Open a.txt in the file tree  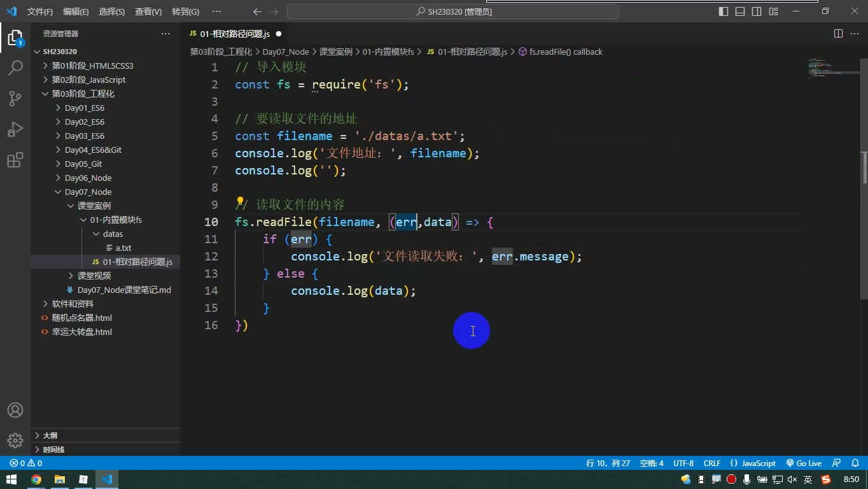[x=123, y=248]
